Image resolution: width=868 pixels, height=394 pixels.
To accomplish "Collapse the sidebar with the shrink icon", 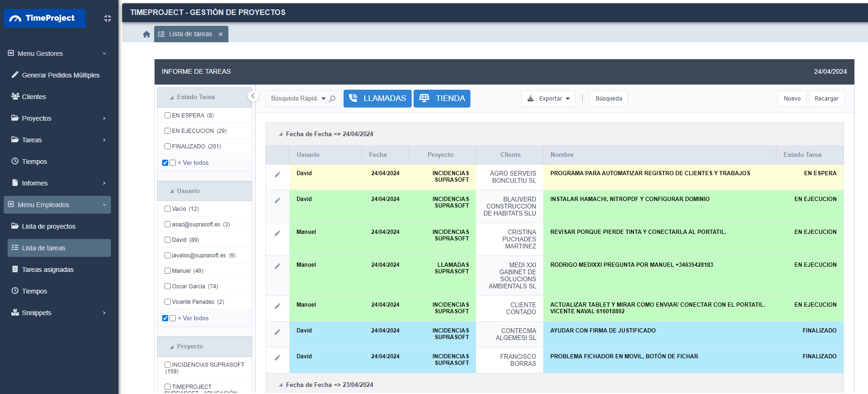I will [108, 18].
